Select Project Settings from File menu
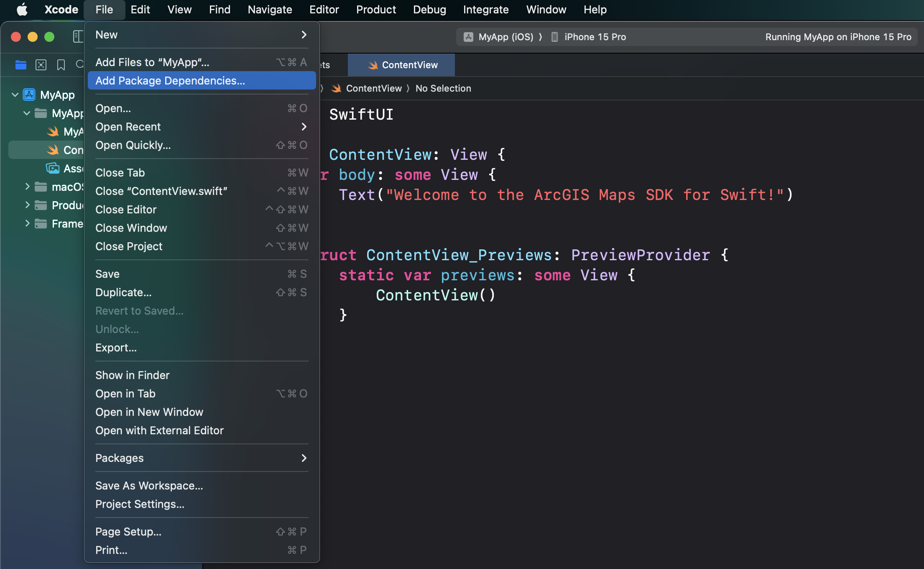The image size is (924, 569). click(140, 504)
